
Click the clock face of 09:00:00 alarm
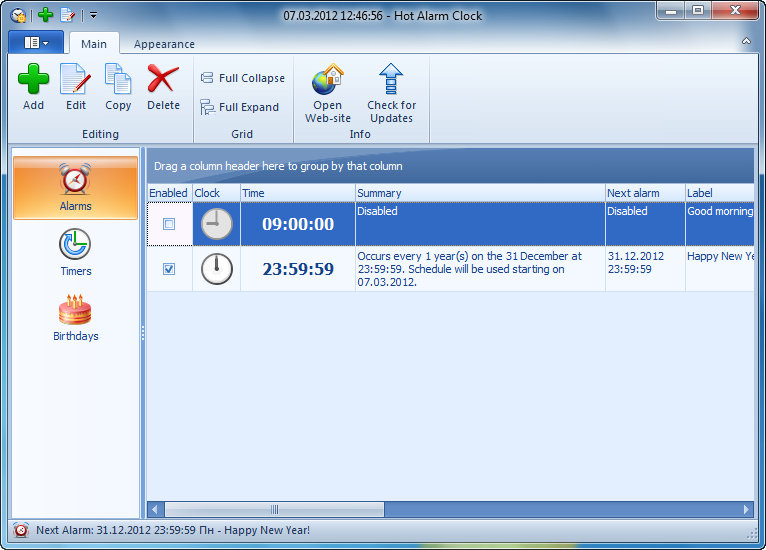216,224
